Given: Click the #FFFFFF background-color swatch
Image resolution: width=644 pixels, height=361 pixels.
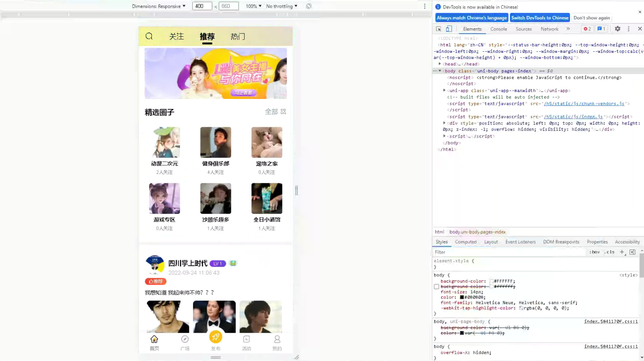Looking at the screenshot, I should pyautogui.click(x=492, y=281).
